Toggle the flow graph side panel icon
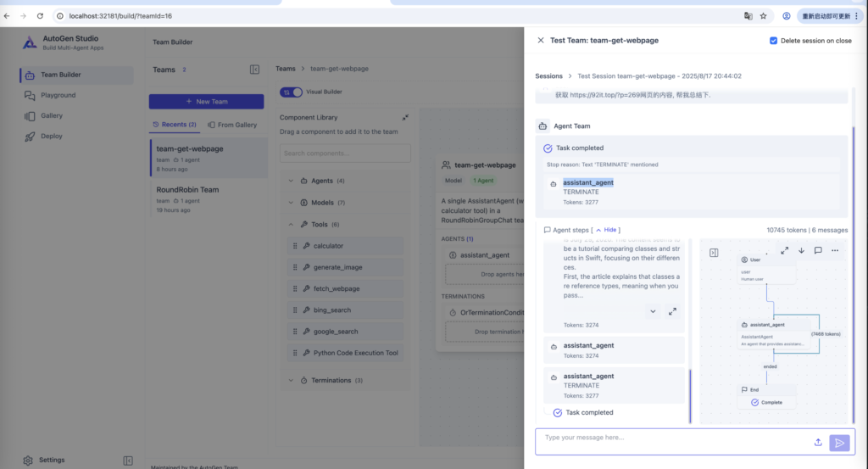 pyautogui.click(x=714, y=253)
